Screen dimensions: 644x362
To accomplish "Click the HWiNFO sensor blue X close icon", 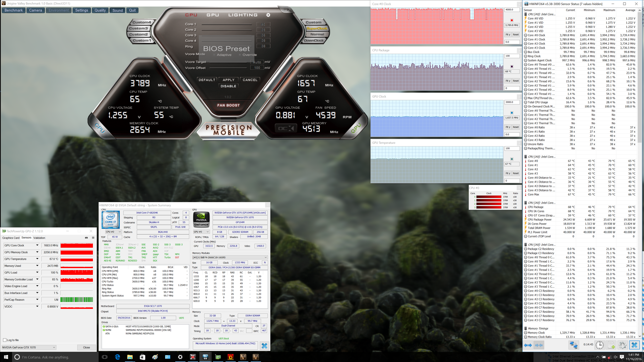I will point(634,345).
